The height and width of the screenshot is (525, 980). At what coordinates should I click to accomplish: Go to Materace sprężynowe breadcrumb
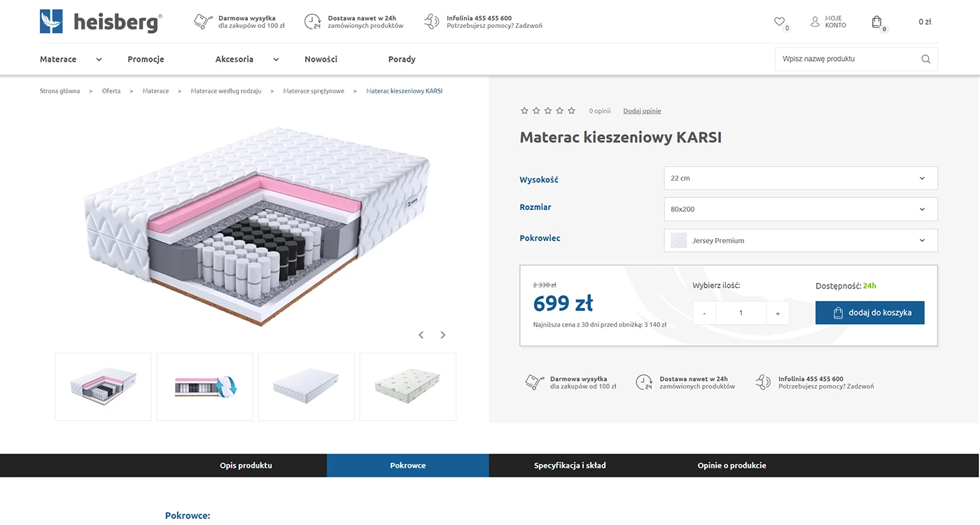tap(314, 91)
